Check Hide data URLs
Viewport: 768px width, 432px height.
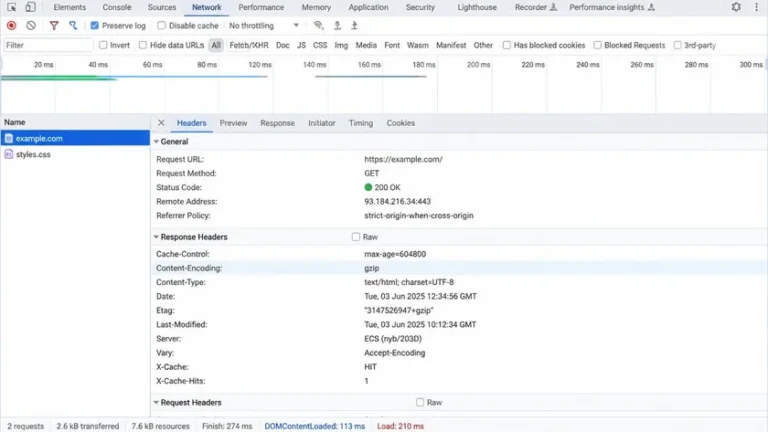pos(143,45)
